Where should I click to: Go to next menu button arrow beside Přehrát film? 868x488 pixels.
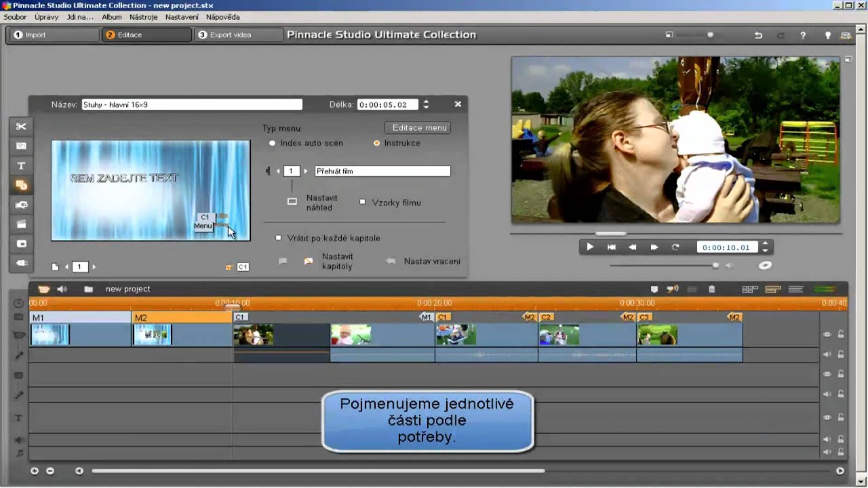(x=306, y=171)
